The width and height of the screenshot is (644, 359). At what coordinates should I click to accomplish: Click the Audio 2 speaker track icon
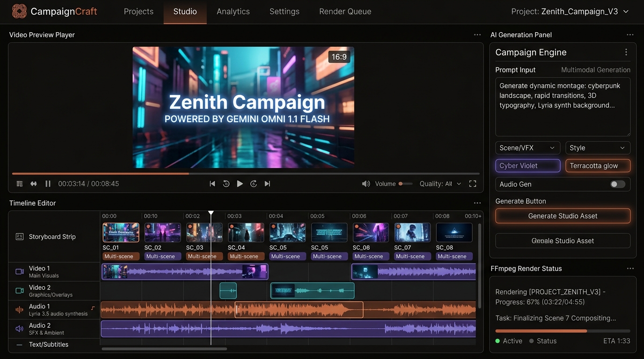[x=20, y=329]
